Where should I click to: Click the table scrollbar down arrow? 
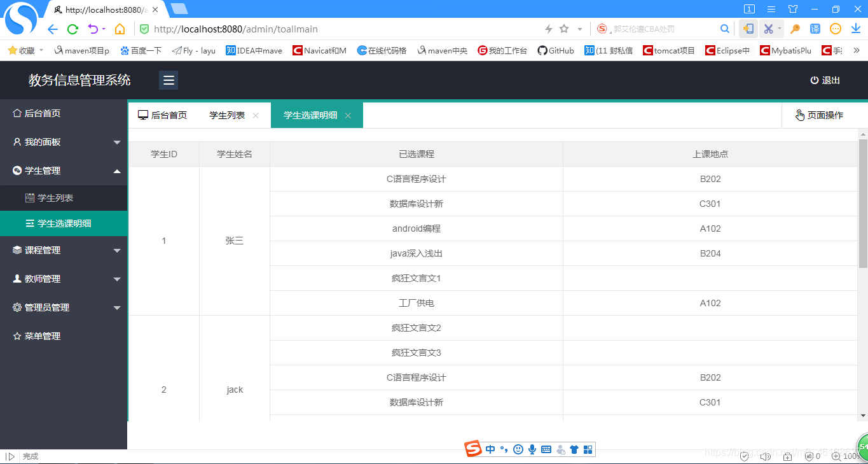pyautogui.click(x=863, y=416)
